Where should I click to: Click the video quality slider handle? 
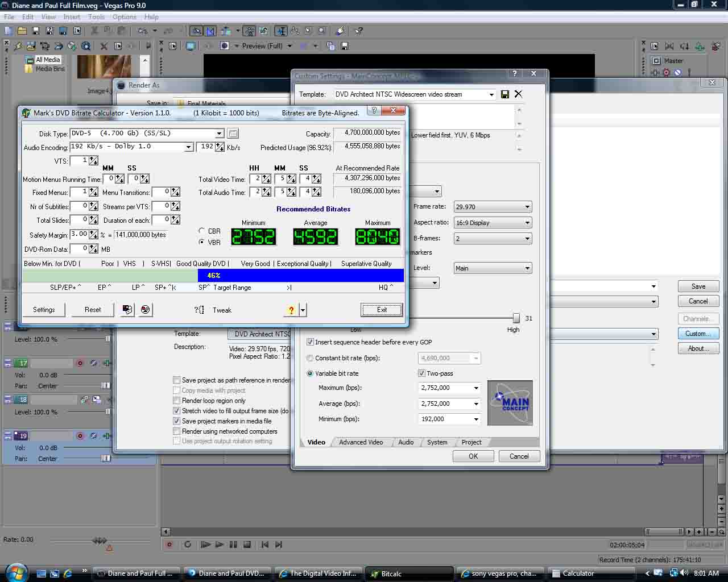516,318
